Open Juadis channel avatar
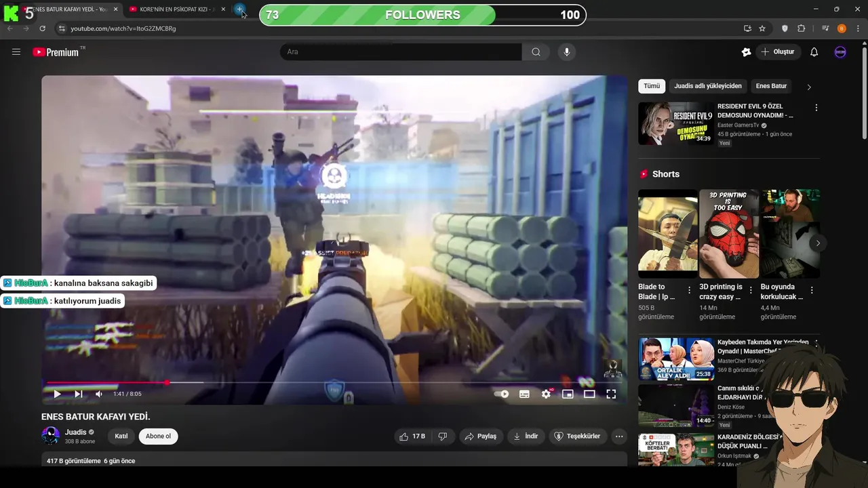 coord(51,436)
